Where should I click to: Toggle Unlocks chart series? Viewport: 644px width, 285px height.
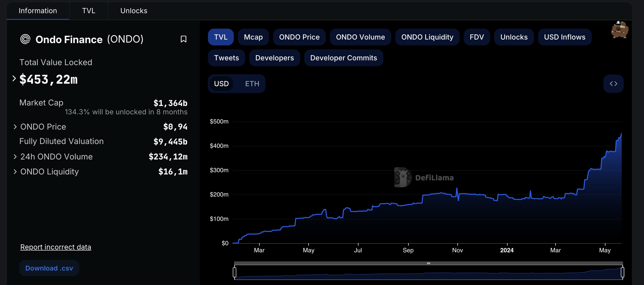514,37
